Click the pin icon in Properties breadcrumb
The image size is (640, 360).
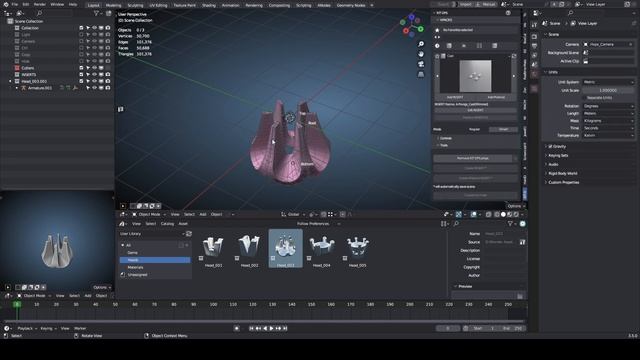coord(634,24)
